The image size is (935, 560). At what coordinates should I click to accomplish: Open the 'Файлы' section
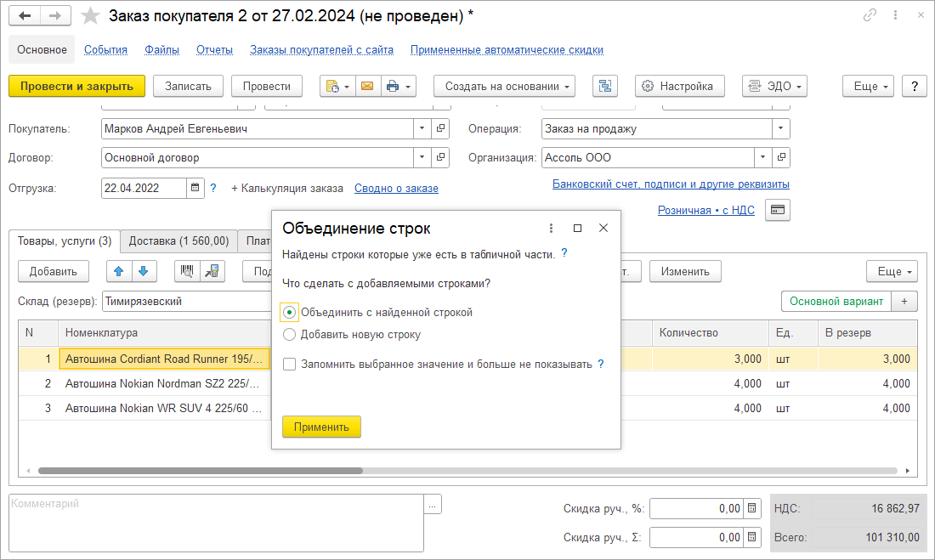coord(161,49)
